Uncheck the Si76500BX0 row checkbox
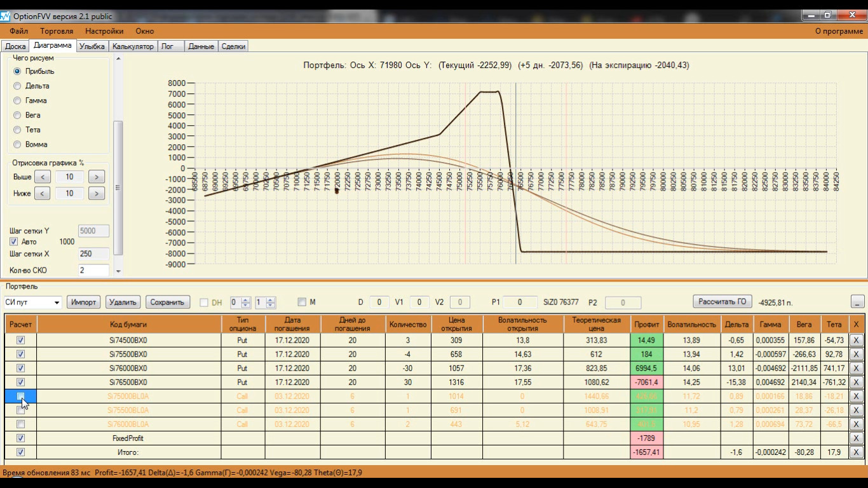The width and height of the screenshot is (868, 488). point(20,383)
